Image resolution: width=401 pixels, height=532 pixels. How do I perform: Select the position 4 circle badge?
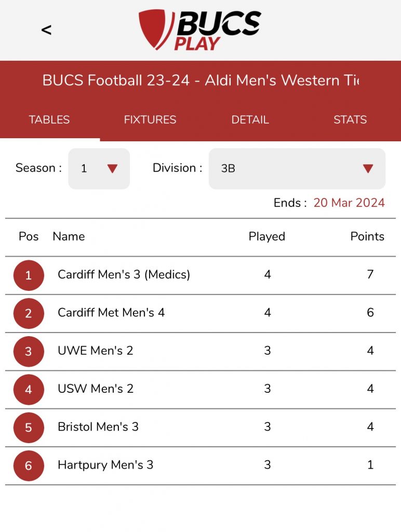[29, 389]
